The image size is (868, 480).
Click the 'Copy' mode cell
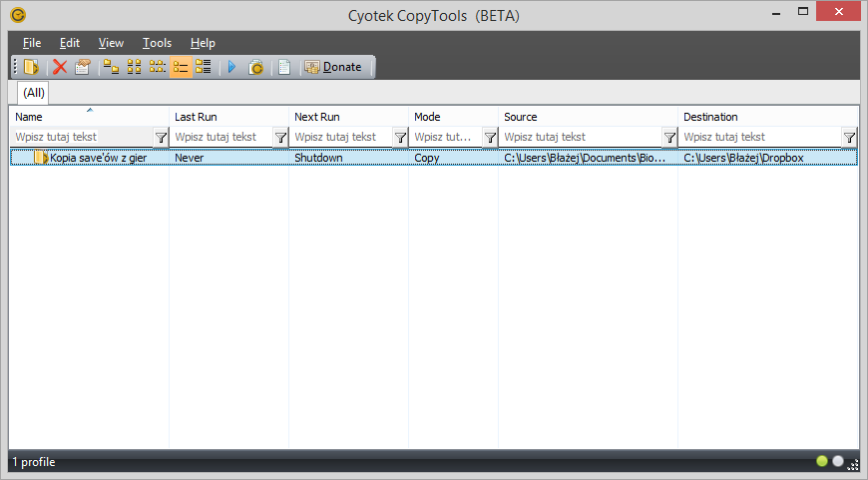coord(426,158)
